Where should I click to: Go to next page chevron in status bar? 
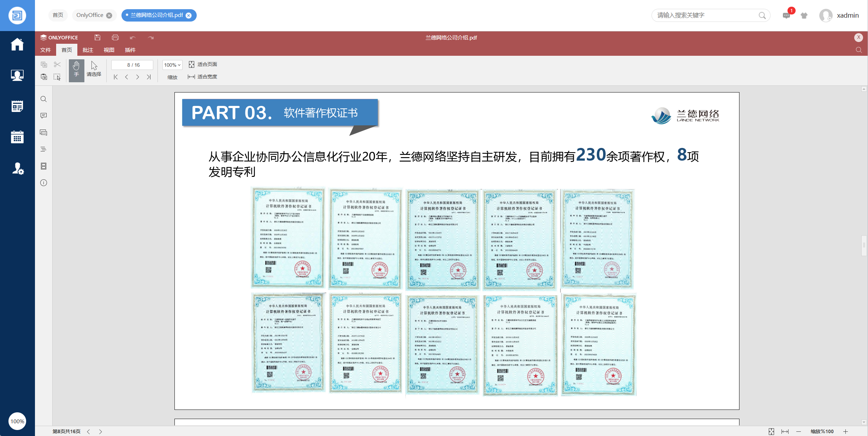(101, 431)
